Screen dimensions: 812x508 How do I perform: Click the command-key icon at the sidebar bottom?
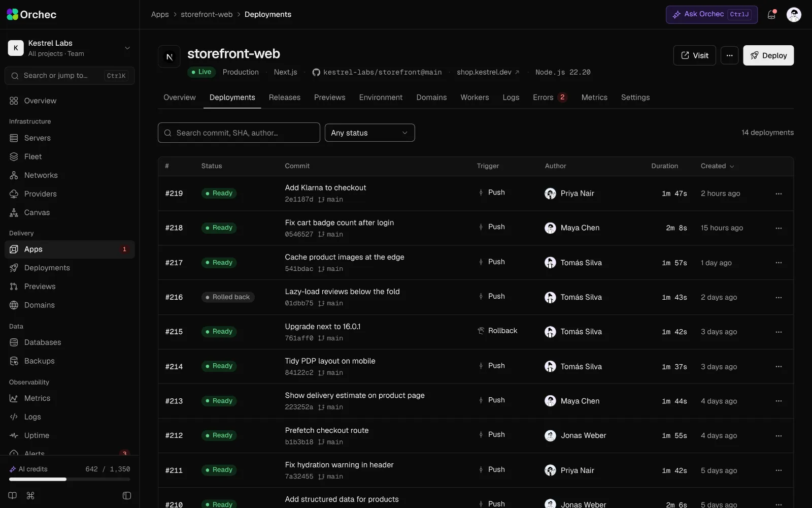[30, 495]
